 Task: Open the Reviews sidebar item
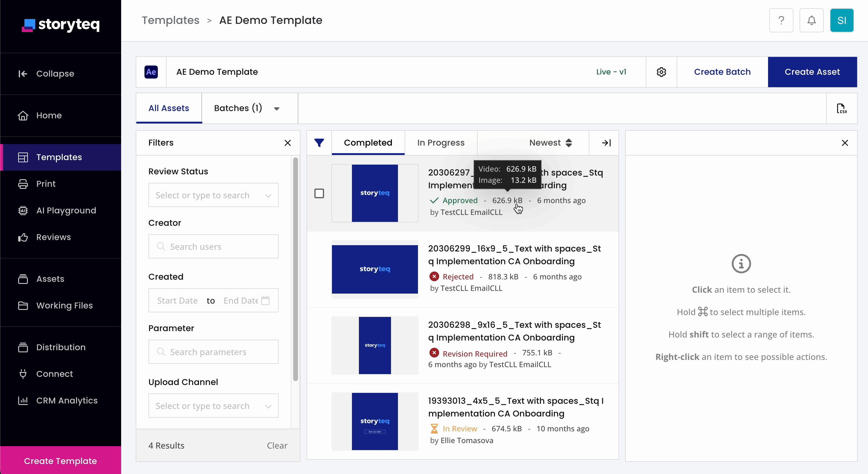(54, 237)
